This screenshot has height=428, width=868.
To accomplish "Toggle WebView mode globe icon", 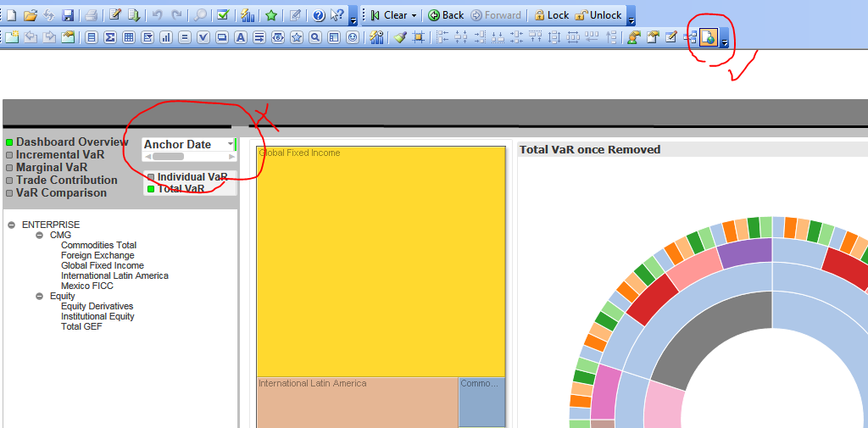I will tap(709, 37).
